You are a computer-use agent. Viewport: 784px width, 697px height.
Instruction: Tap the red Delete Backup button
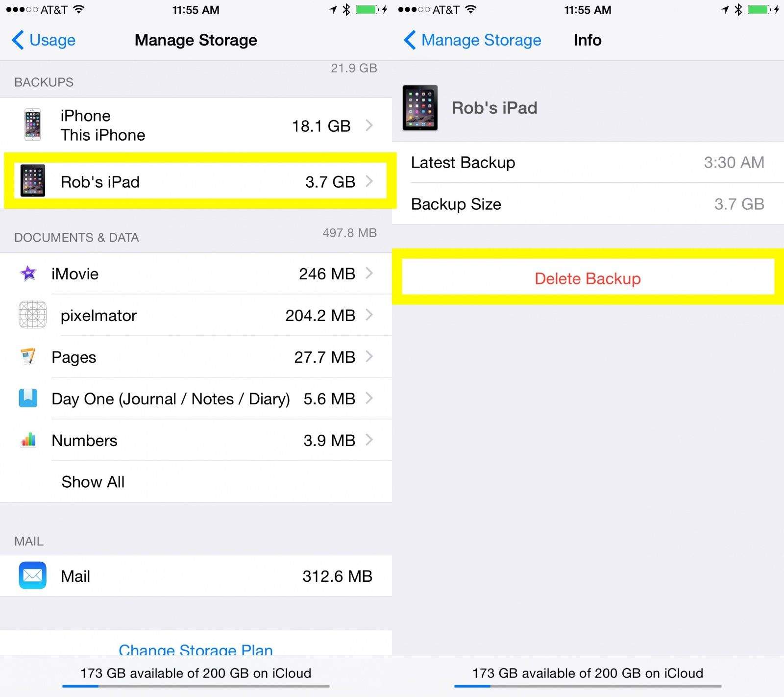[588, 278]
